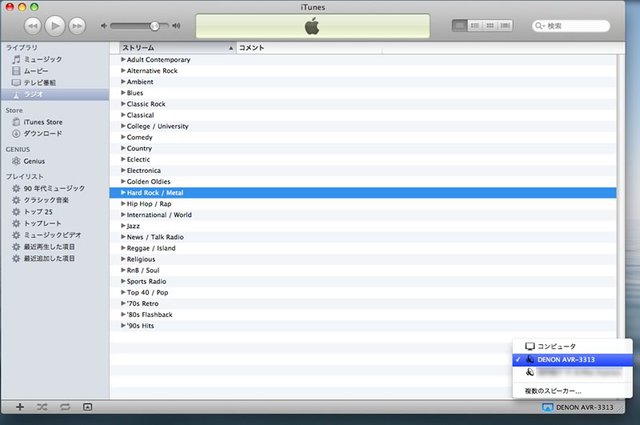This screenshot has width=640, height=425.
Task: Click the next track fast-forward button
Action: pyautogui.click(x=77, y=26)
